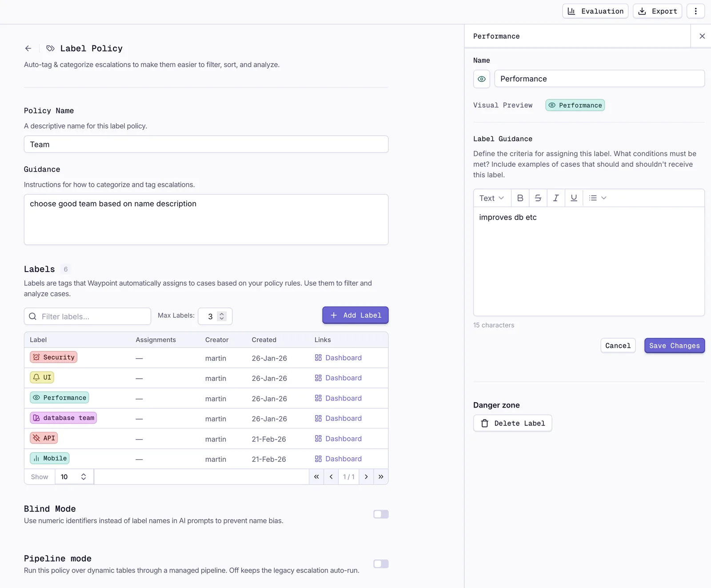Screen dimensions: 711x588
Task: Open Dashboard link for API row
Action: tap(338, 439)
